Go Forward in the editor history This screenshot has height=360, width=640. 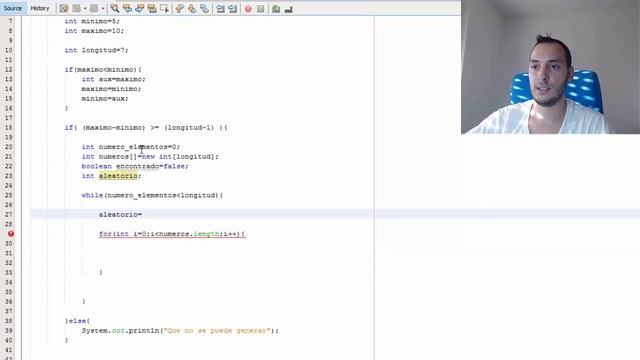(x=94, y=9)
